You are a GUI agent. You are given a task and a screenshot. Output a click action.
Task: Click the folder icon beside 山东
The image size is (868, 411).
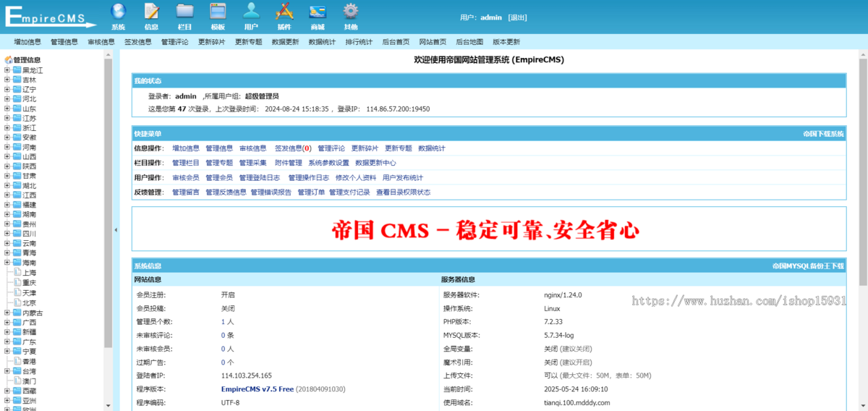(17, 109)
